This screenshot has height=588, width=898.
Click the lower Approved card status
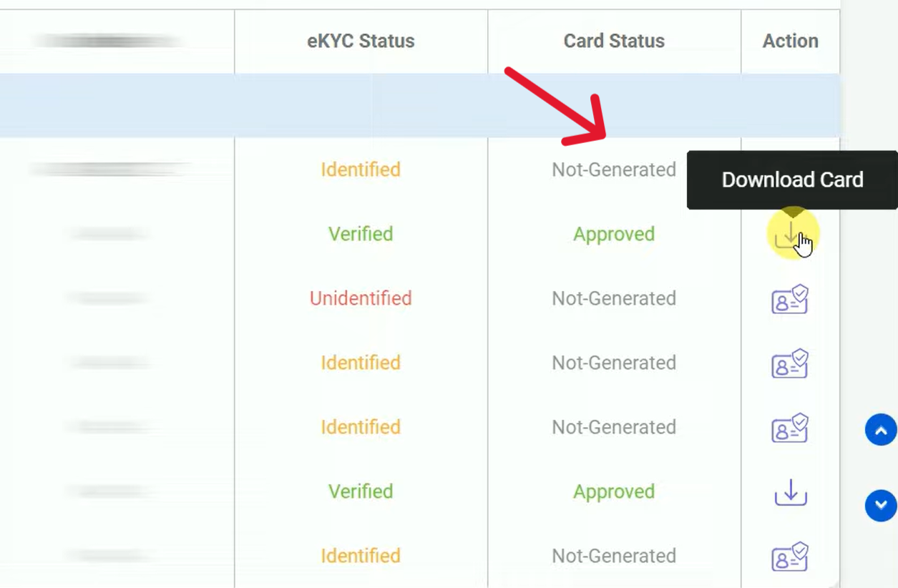614,491
